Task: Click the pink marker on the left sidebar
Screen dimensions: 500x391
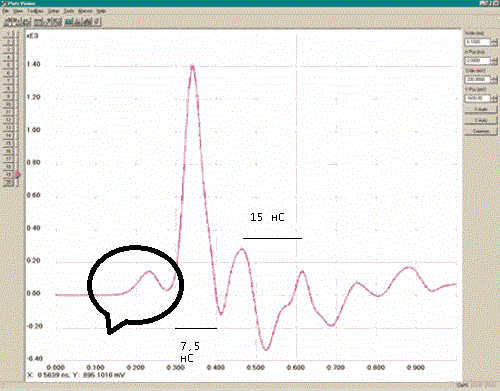Action: [17, 175]
